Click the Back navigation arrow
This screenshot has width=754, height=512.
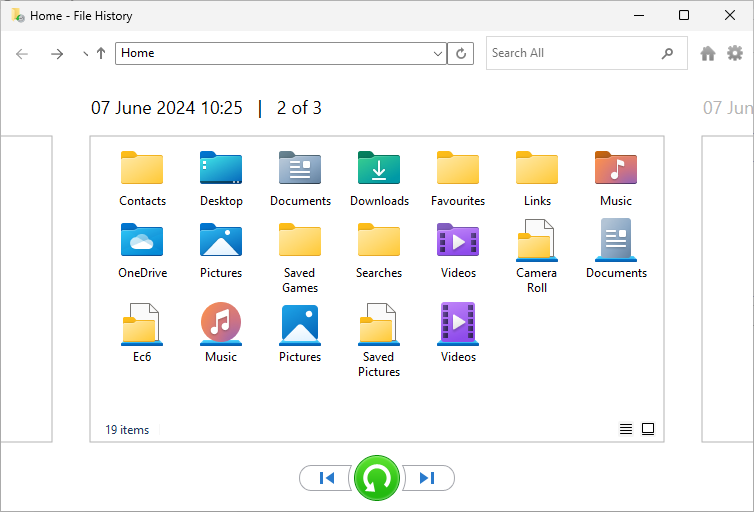pos(22,54)
